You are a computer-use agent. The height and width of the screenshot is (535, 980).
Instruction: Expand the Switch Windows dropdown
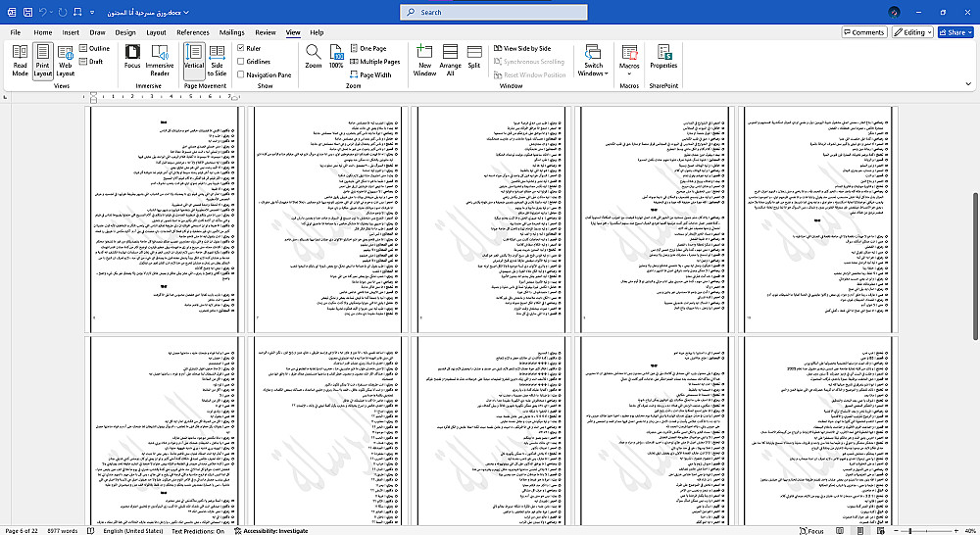[x=593, y=61]
